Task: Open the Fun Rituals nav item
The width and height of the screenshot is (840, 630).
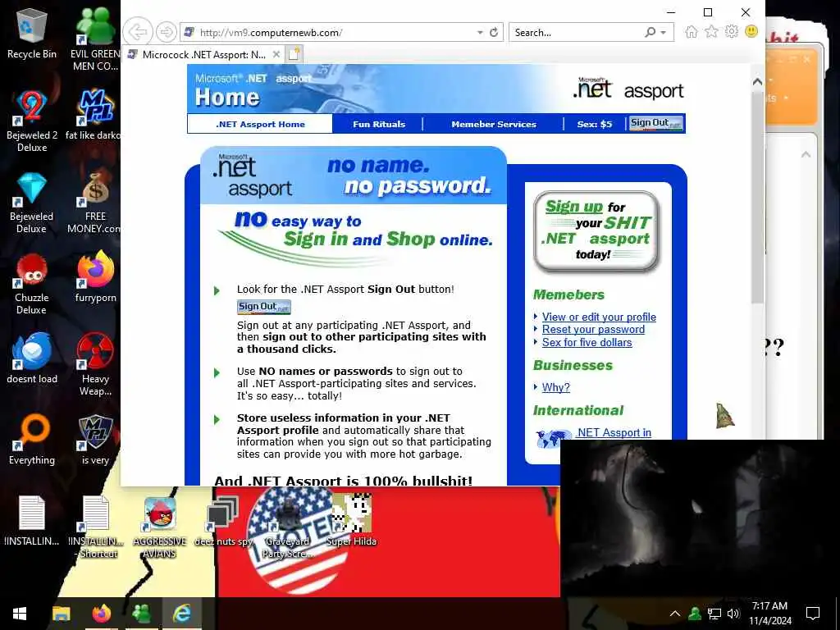Action: click(x=379, y=125)
